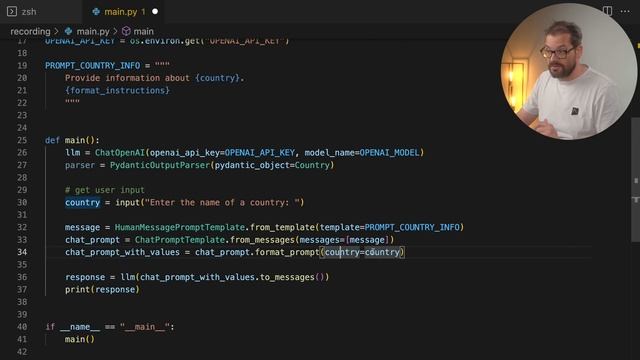Select the main.py editor tab
640x360 pixels.
[x=122, y=11]
